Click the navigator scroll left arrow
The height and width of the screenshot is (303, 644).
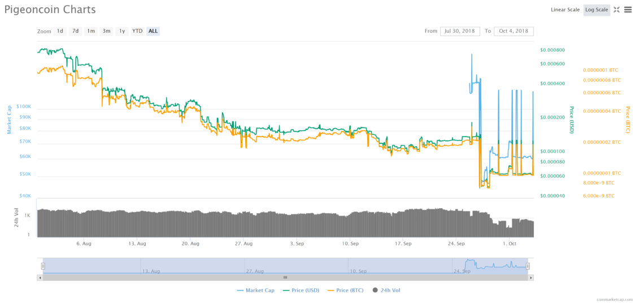(x=40, y=278)
